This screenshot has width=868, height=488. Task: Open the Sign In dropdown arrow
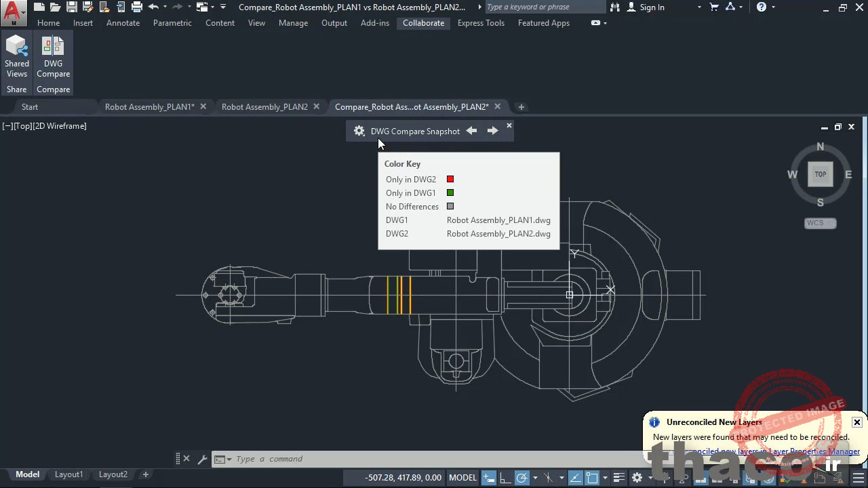point(699,7)
